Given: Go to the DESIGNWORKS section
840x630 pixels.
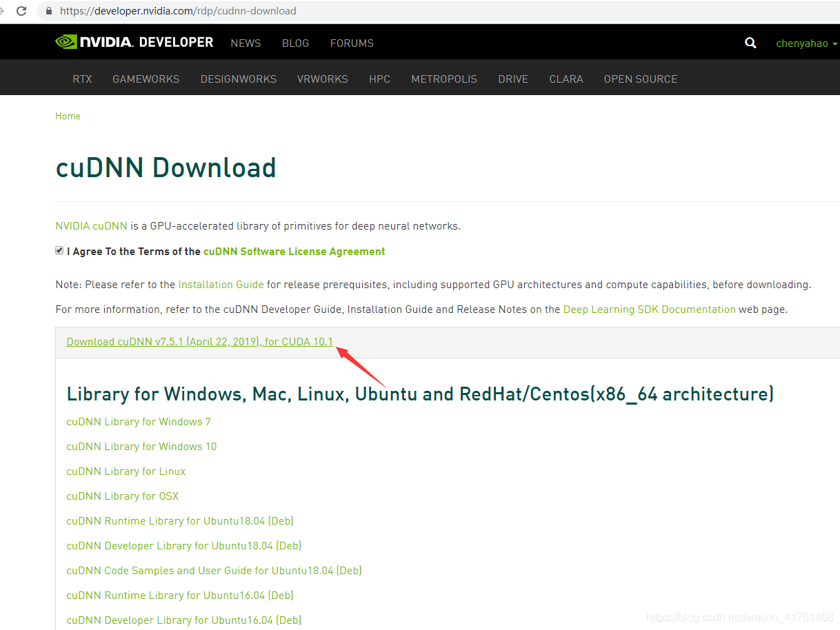Looking at the screenshot, I should point(238,79).
